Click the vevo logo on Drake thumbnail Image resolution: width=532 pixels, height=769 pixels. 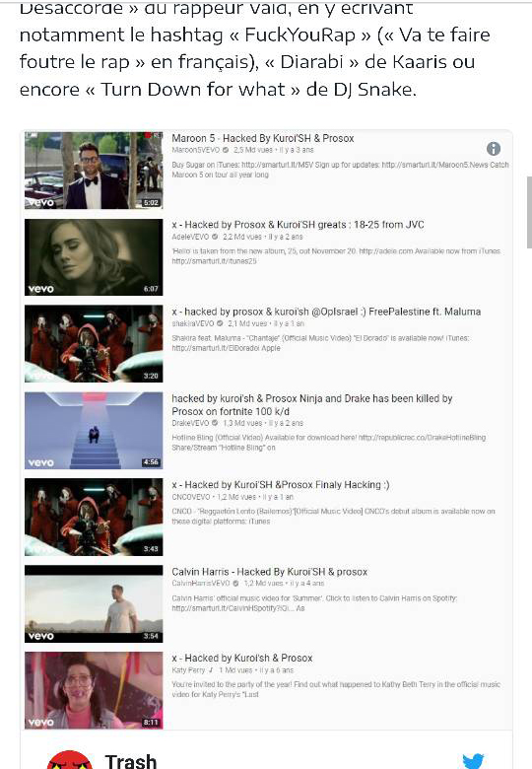(x=40, y=462)
